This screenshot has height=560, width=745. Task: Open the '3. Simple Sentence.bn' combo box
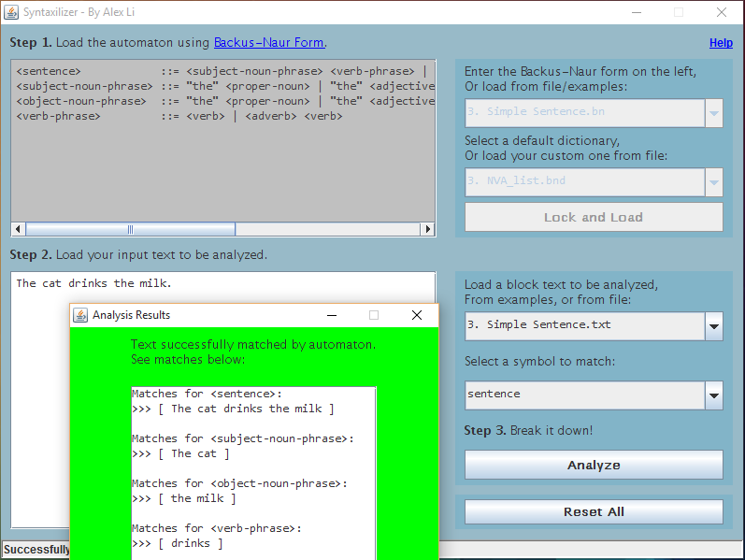594,113
